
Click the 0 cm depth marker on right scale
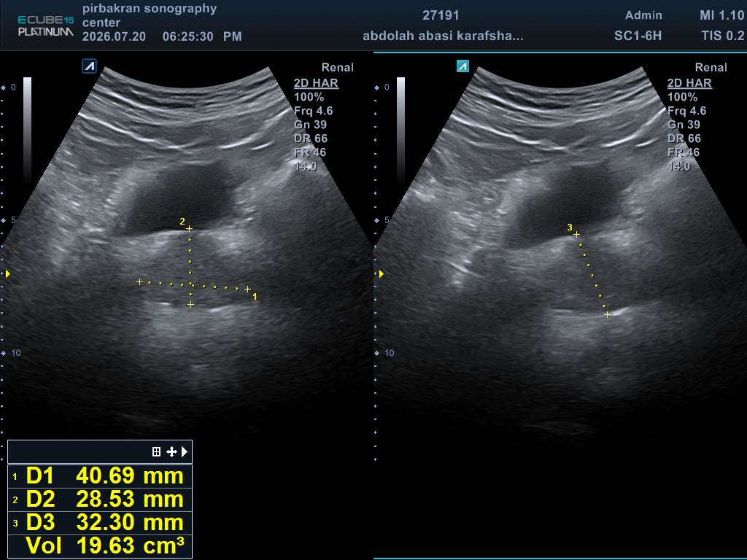(387, 87)
